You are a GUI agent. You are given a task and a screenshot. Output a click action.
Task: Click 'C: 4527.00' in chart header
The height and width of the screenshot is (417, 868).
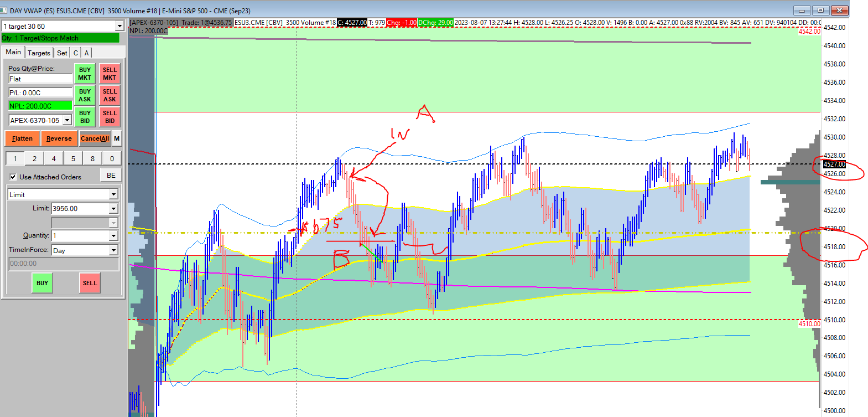(352, 23)
